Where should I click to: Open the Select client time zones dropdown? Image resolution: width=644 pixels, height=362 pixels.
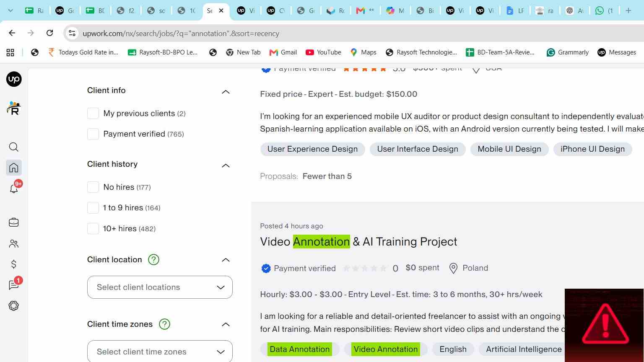point(160,351)
